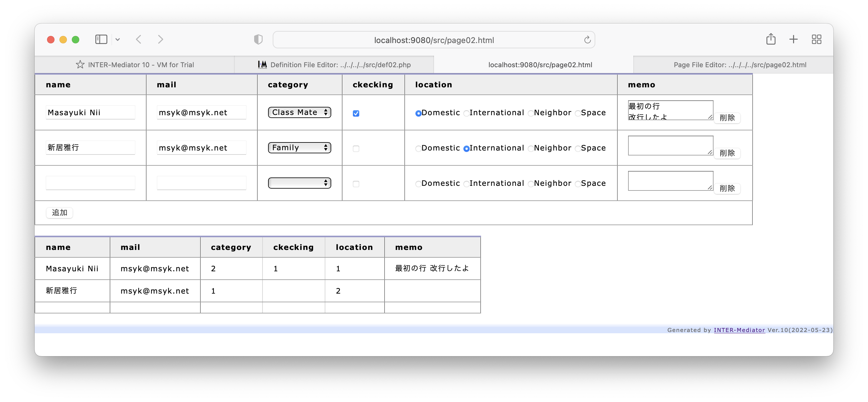Click memo textarea containing 最初の行
The height and width of the screenshot is (402, 868).
coord(670,110)
